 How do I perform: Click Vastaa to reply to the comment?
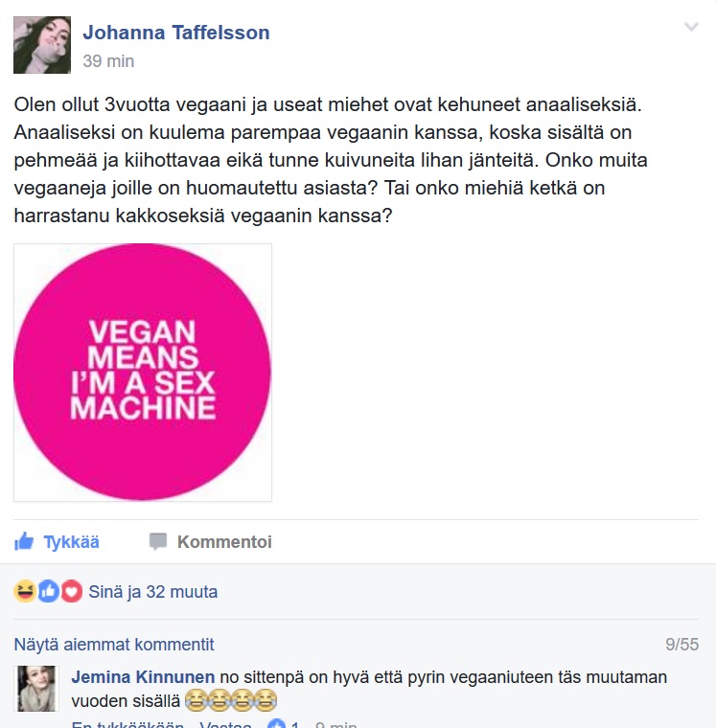click(x=225, y=724)
